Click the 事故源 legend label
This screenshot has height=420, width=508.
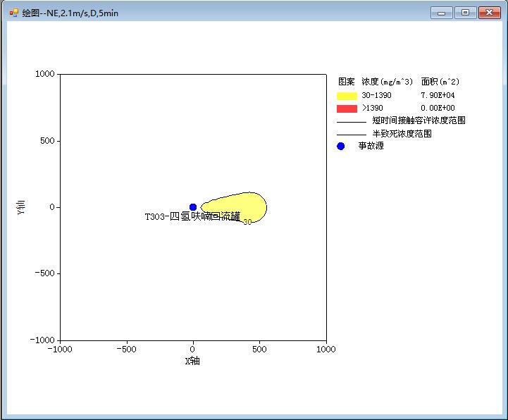(x=371, y=146)
